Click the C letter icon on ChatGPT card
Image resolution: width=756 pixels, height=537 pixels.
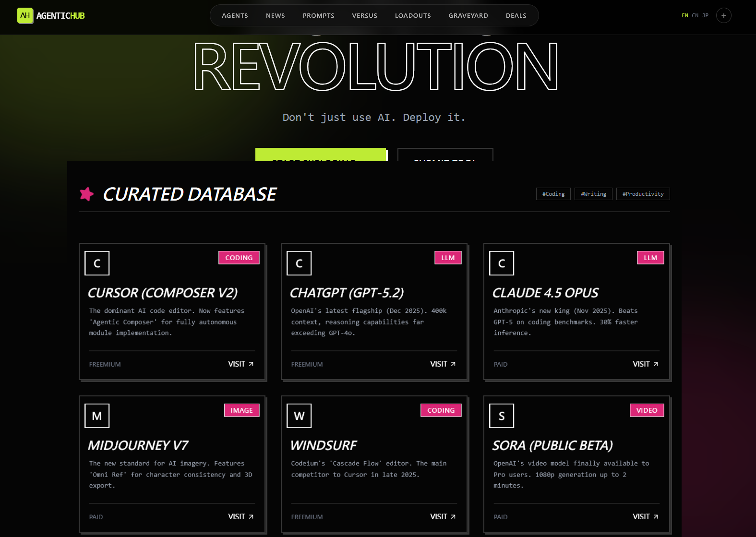tap(299, 263)
